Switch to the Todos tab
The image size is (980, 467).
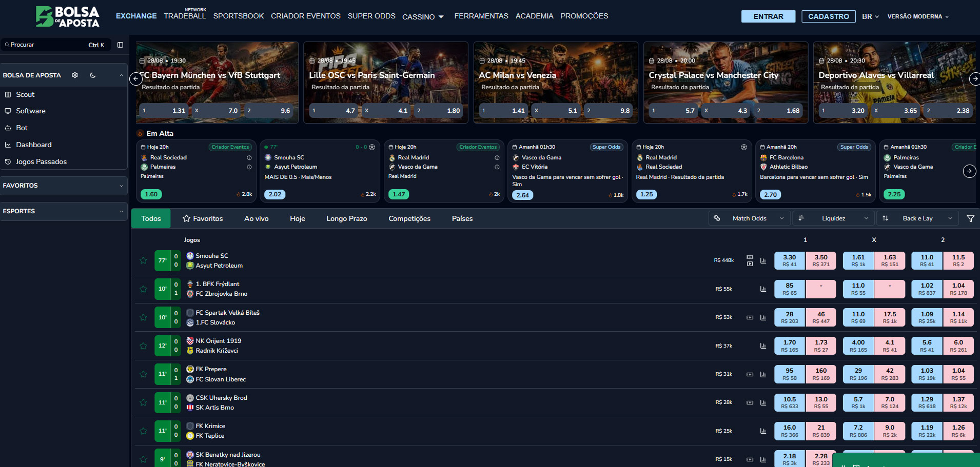click(151, 218)
